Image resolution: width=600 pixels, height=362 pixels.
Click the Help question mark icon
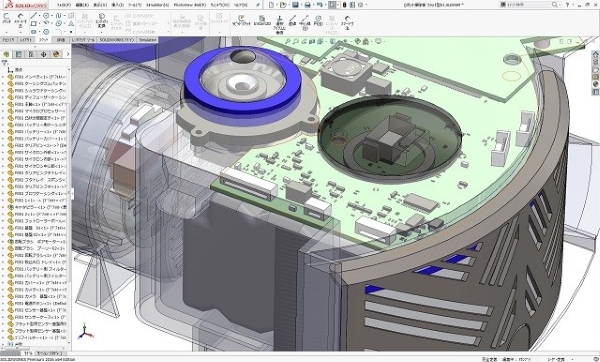coord(567,5)
